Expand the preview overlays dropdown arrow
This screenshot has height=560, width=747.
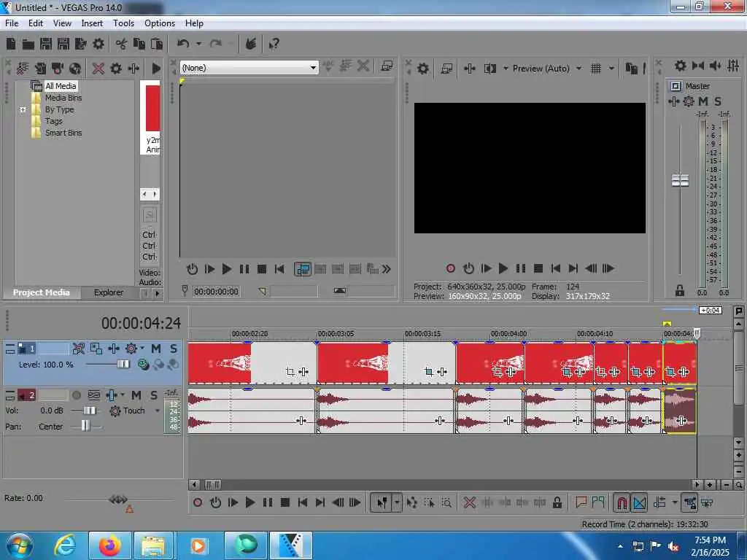click(x=611, y=69)
